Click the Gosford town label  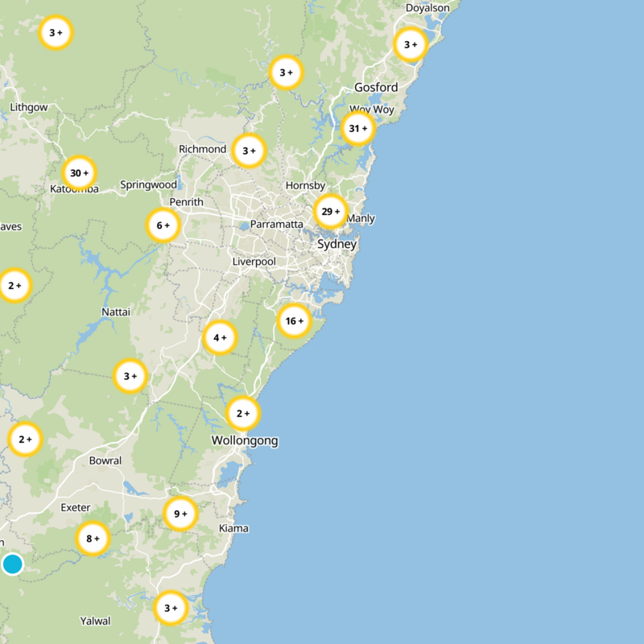[376, 86]
